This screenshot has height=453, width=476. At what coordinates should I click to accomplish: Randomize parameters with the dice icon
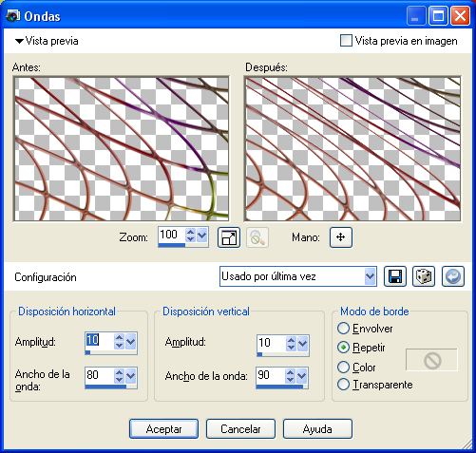tap(424, 276)
